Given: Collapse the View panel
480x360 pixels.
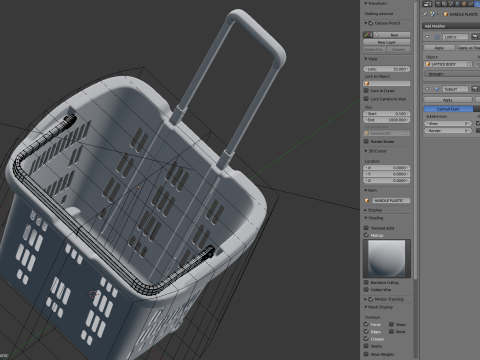Looking at the screenshot, I should pos(366,59).
